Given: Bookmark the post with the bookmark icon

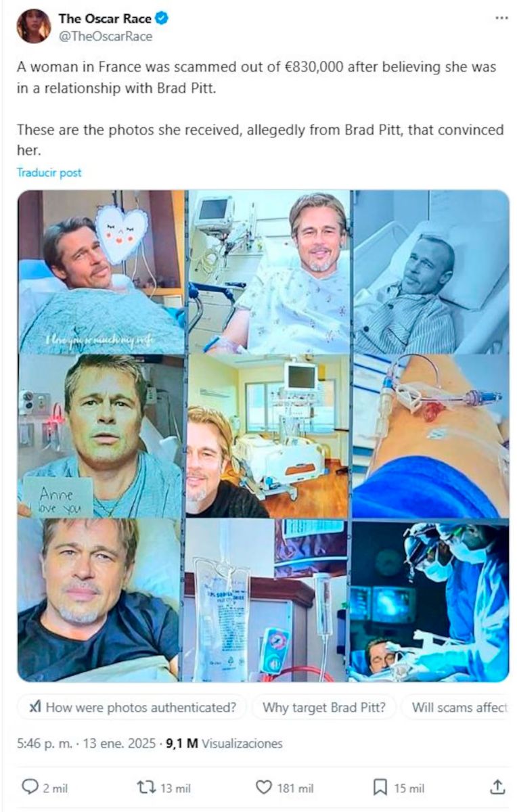Looking at the screenshot, I should (x=380, y=787).
